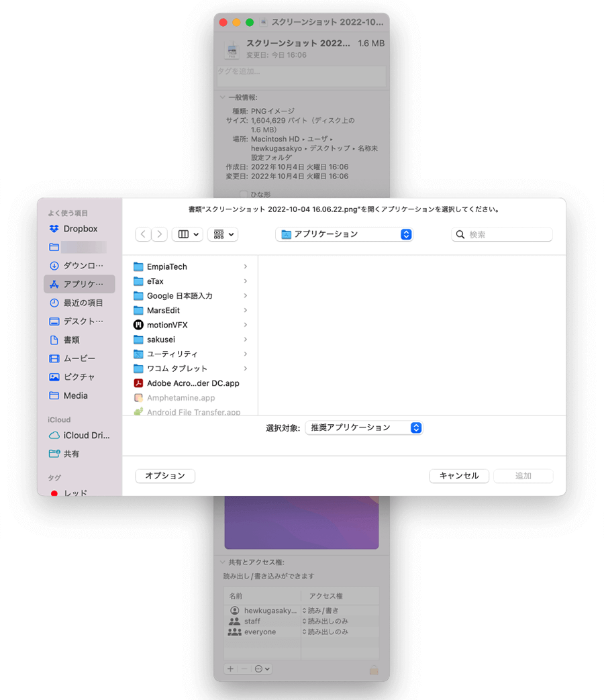Click the lock icon in info window

374,670
